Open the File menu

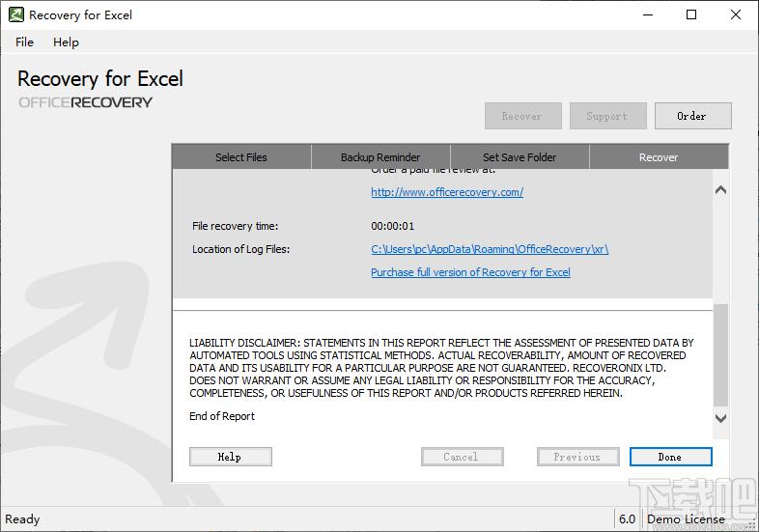24,42
